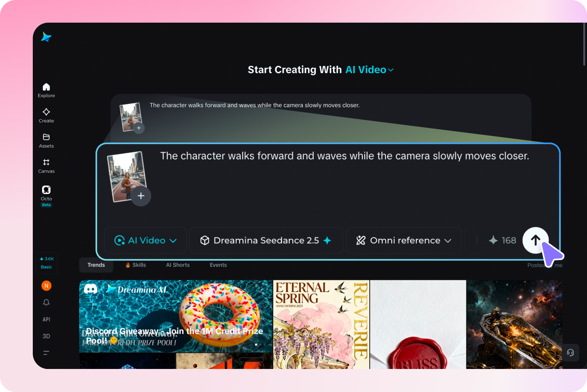
Task: Submit the prompt with the up-arrow button
Action: tap(535, 240)
